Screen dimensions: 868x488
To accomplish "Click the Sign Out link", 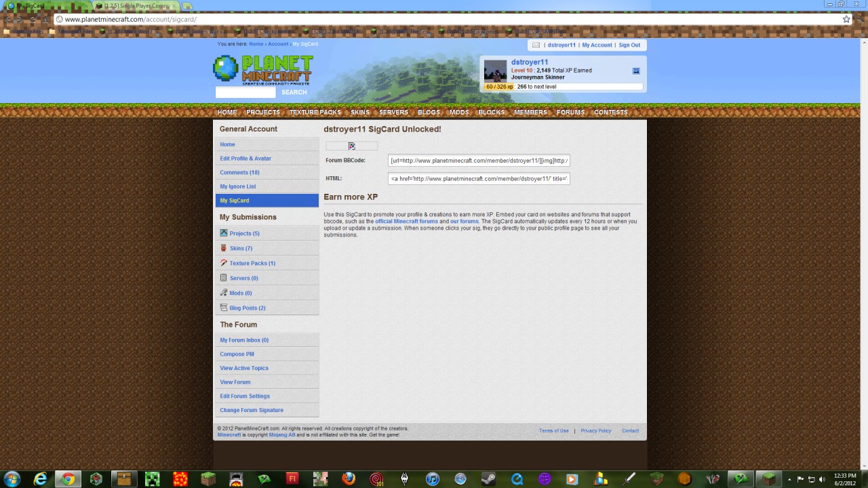I will pos(629,45).
